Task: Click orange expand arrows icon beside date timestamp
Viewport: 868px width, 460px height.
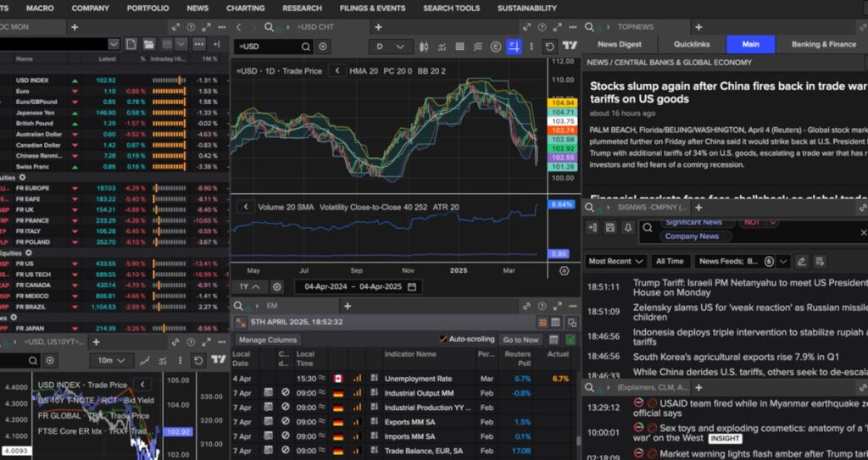Action: [x=240, y=322]
